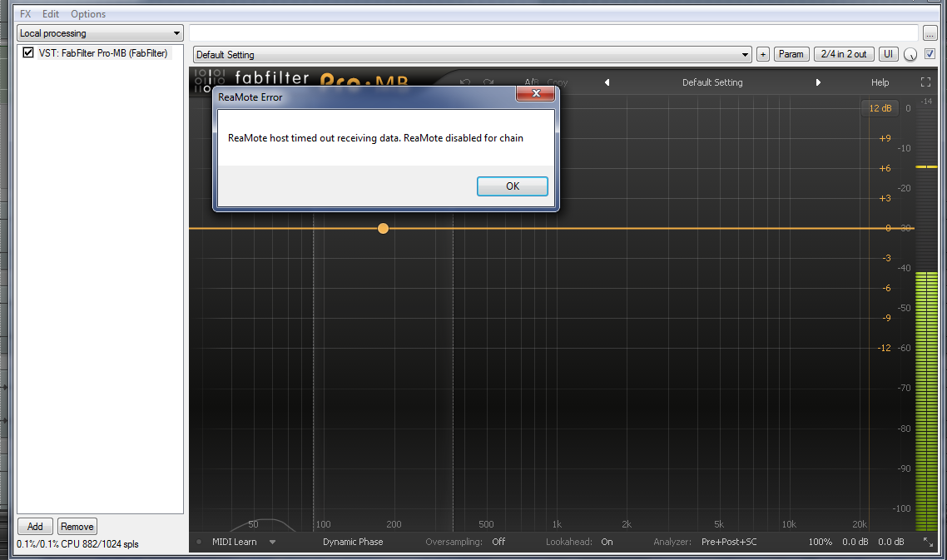Click the Remove button
The width and height of the screenshot is (947, 560).
pos(77,526)
